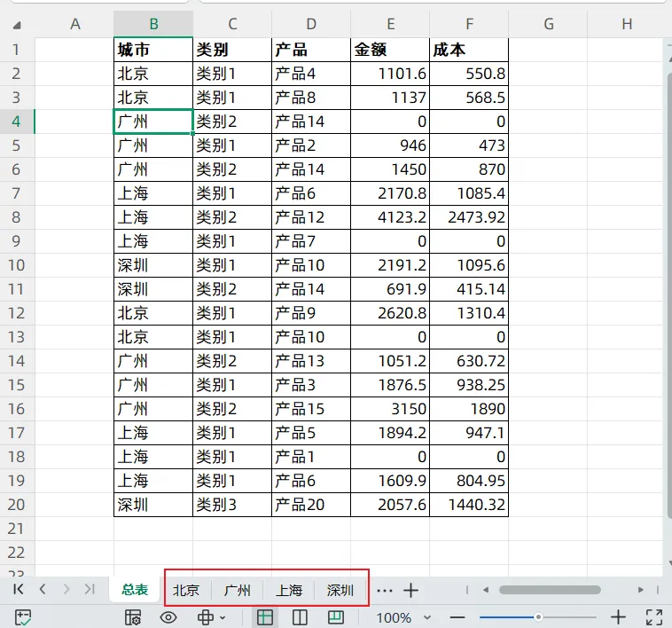Click the horizontal scrollbar right arrow
This screenshot has width=672, height=628.
click(x=640, y=590)
